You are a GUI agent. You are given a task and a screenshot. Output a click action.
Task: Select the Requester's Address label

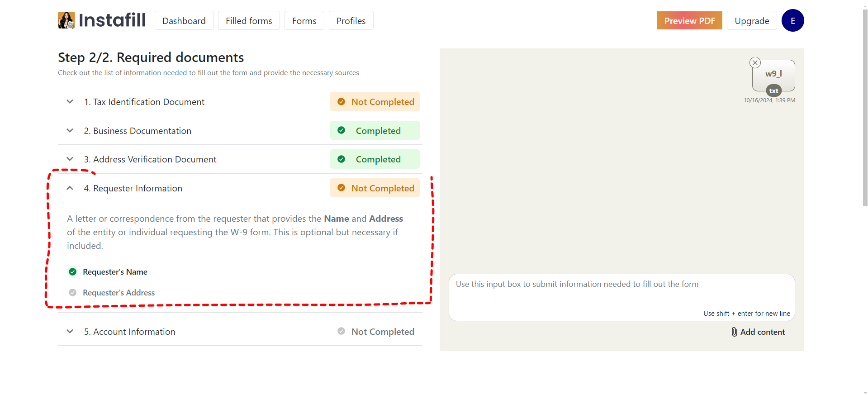[119, 293]
